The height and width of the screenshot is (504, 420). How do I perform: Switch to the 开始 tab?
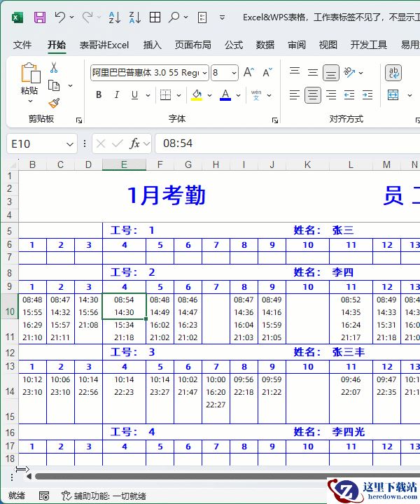click(57, 45)
